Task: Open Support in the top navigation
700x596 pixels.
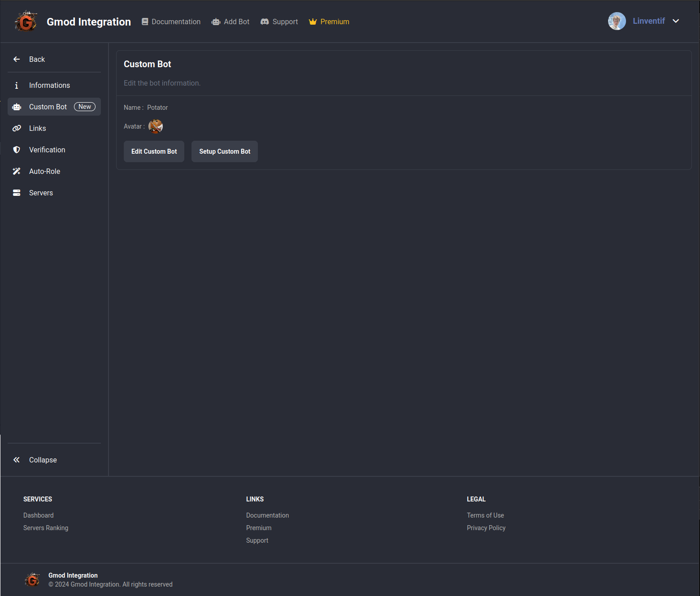Action: (279, 22)
